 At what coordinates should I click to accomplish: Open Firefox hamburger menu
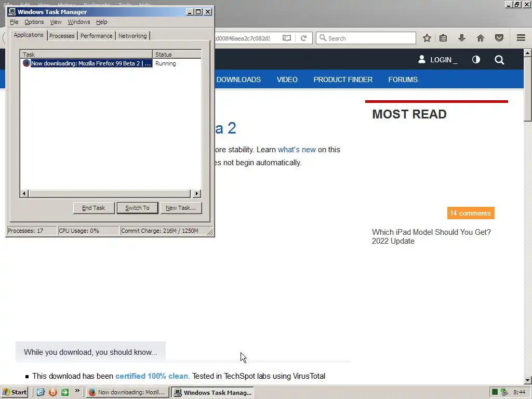(x=521, y=37)
